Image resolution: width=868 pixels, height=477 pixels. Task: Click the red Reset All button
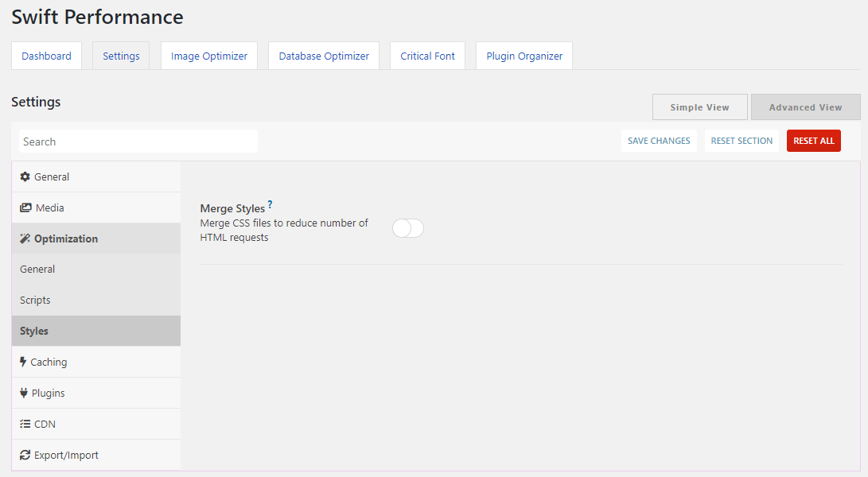click(x=814, y=141)
